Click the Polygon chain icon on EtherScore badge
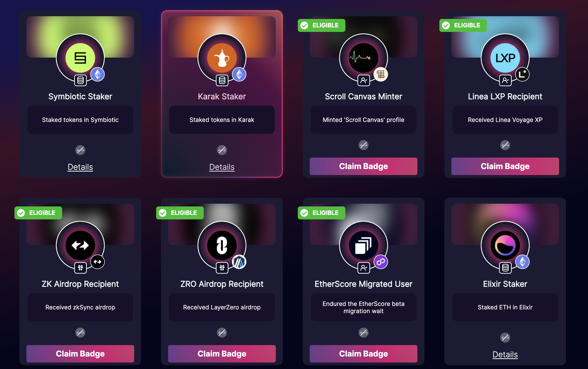This screenshot has height=369, width=588. [381, 262]
